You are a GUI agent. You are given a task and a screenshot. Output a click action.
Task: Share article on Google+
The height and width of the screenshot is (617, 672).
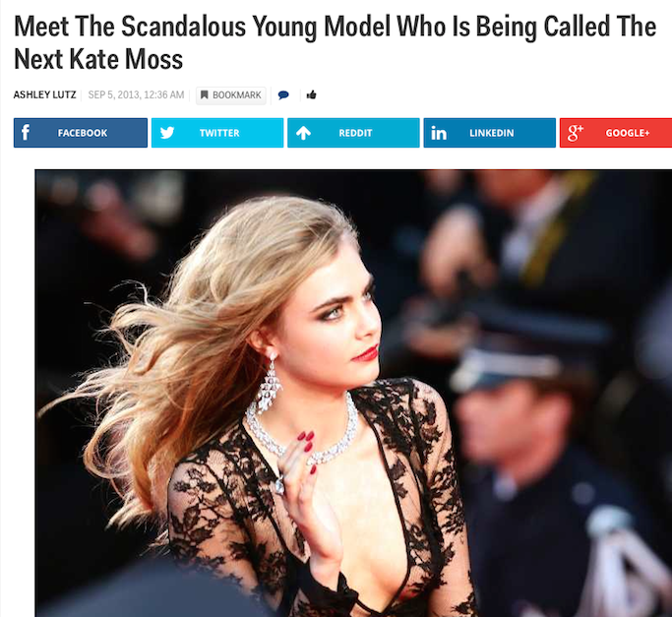coord(616,133)
